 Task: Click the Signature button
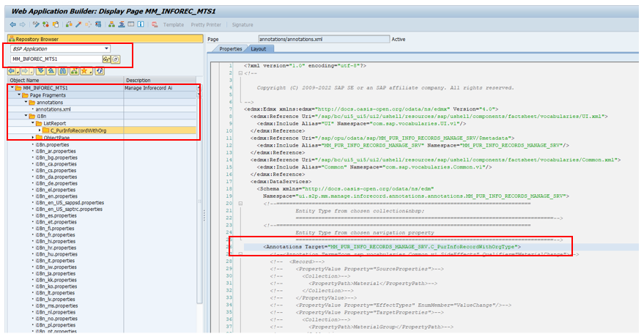point(243,25)
